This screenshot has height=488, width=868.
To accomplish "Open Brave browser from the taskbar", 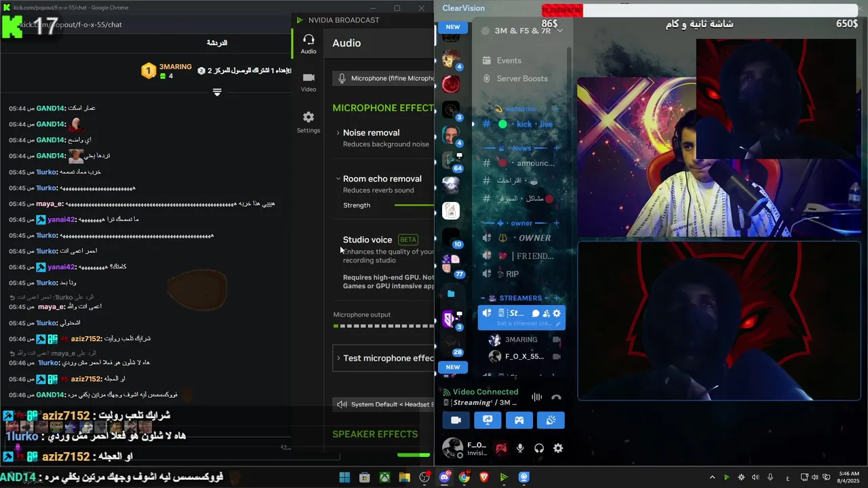I will click(x=484, y=477).
